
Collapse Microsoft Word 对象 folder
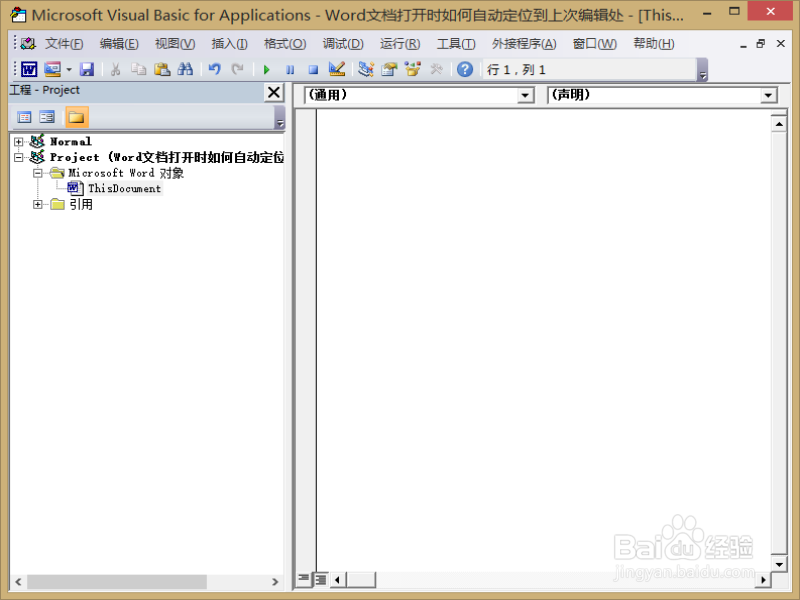[x=38, y=173]
